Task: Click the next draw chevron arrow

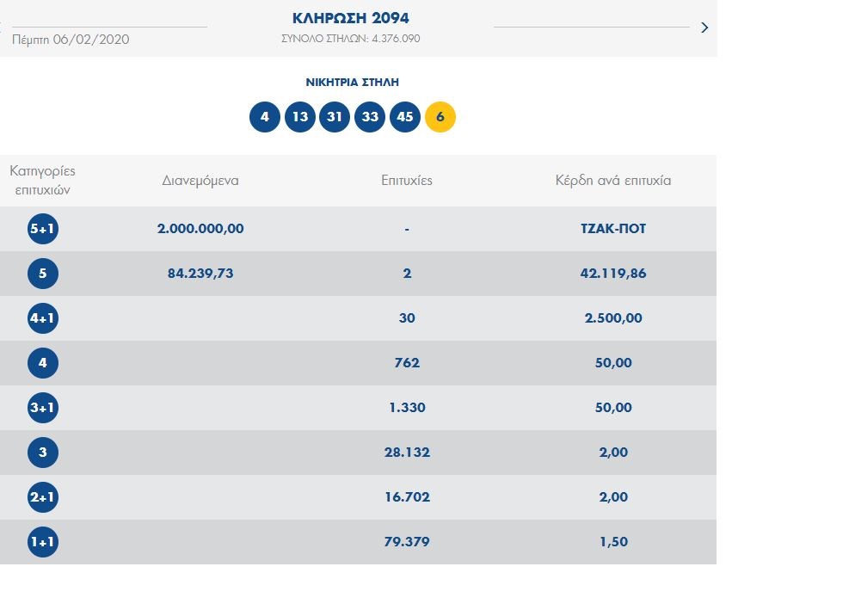Action: (x=704, y=28)
